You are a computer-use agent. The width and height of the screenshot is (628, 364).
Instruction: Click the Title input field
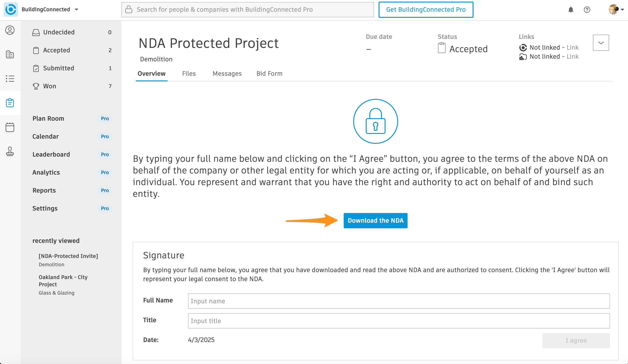(399, 321)
